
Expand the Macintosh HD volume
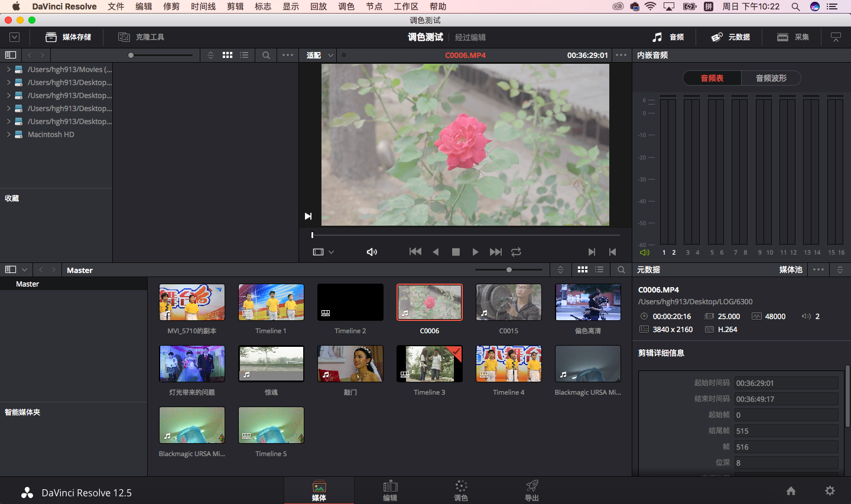[8, 134]
